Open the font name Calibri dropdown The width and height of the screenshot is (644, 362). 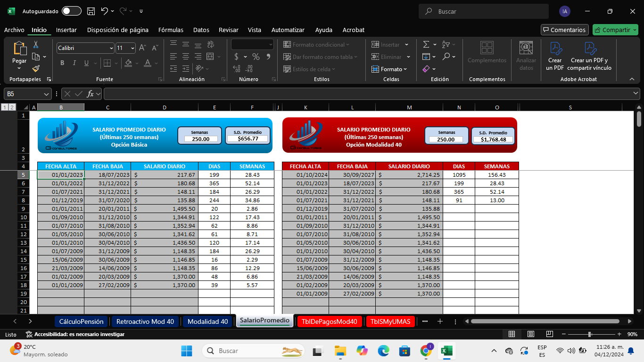(111, 48)
